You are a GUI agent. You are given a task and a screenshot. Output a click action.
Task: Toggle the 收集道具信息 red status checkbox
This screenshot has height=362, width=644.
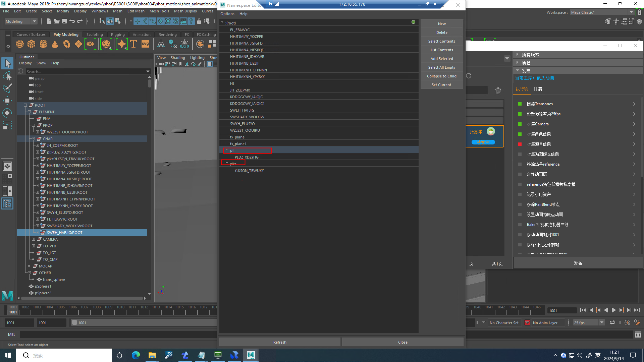coord(520,144)
